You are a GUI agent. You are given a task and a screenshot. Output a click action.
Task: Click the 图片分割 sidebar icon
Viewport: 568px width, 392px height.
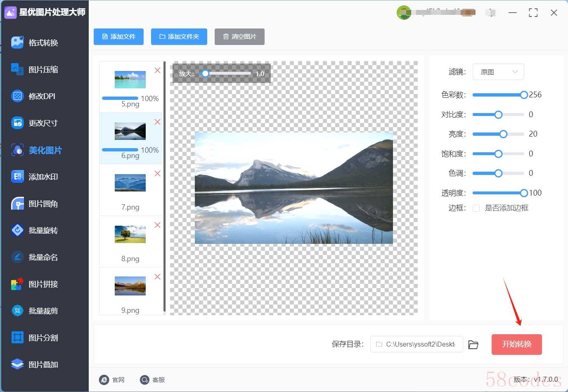pyautogui.click(x=17, y=338)
